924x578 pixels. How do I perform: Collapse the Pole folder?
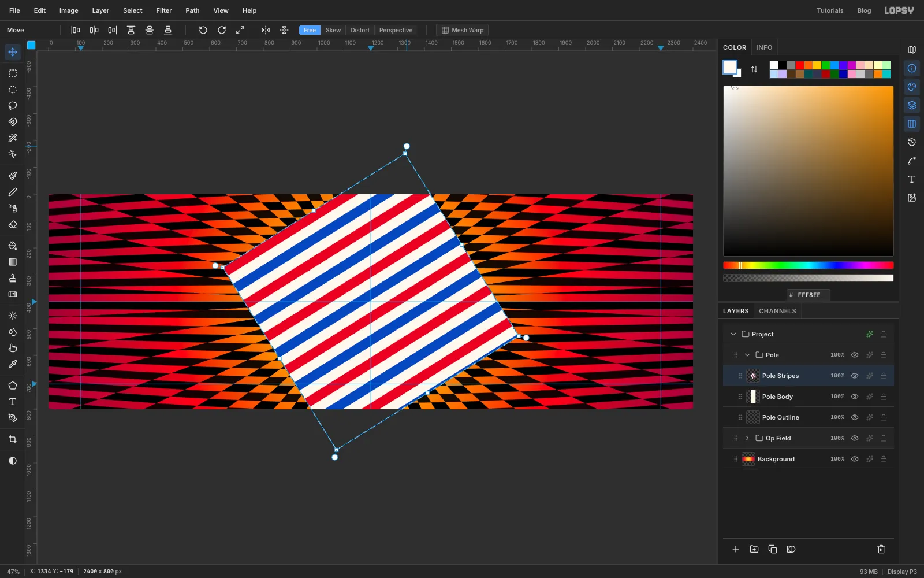coord(747,355)
